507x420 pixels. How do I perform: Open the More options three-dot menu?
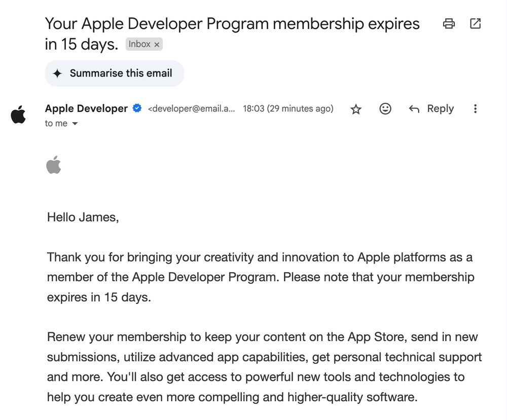(x=475, y=109)
